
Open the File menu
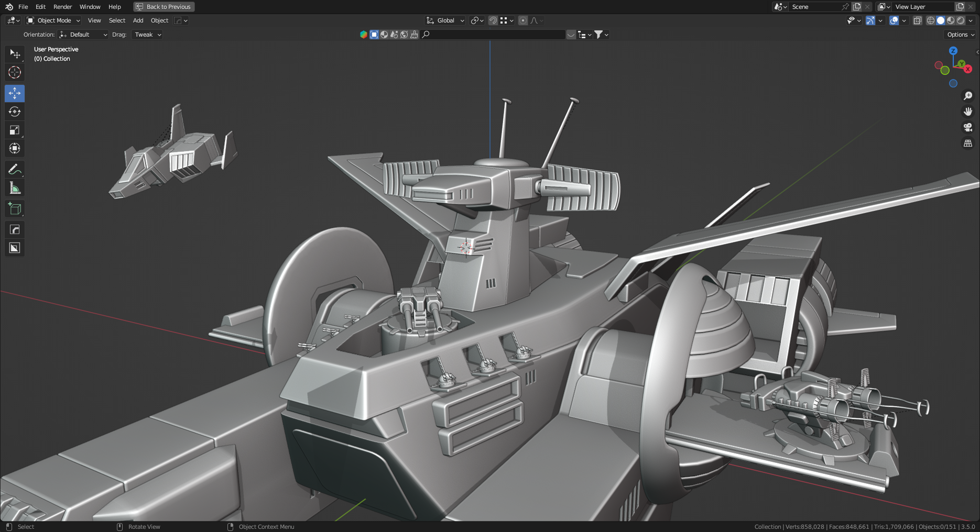[x=23, y=7]
